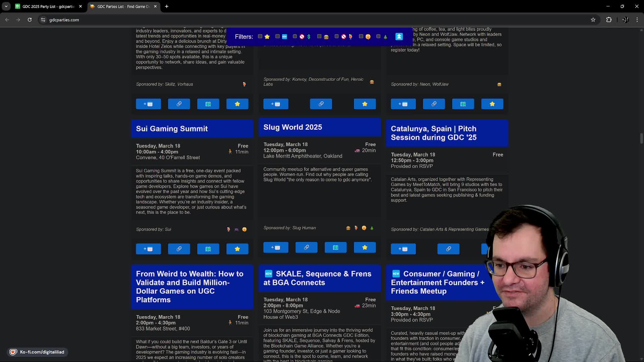
Task: Open link for Skillz, Vorhaus sponsored event
Action: tap(179, 104)
